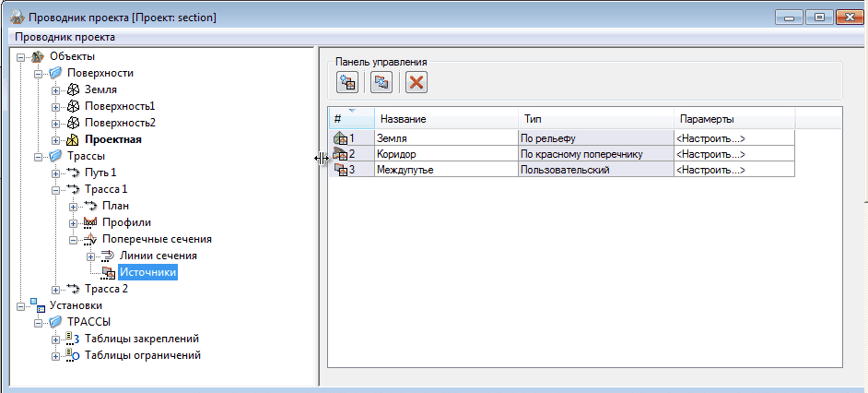Image resolution: width=868 pixels, height=393 pixels.
Task: Select the Поверхность1 tree item
Action: pyautogui.click(x=120, y=106)
